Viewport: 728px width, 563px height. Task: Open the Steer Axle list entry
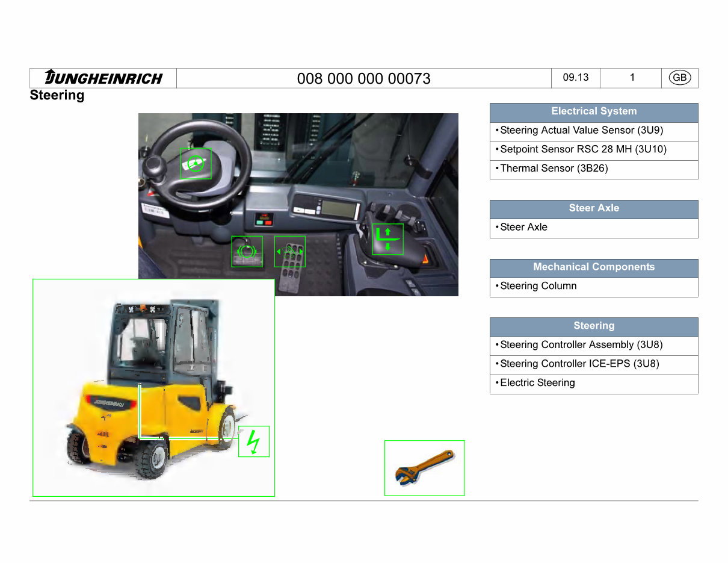click(x=594, y=228)
